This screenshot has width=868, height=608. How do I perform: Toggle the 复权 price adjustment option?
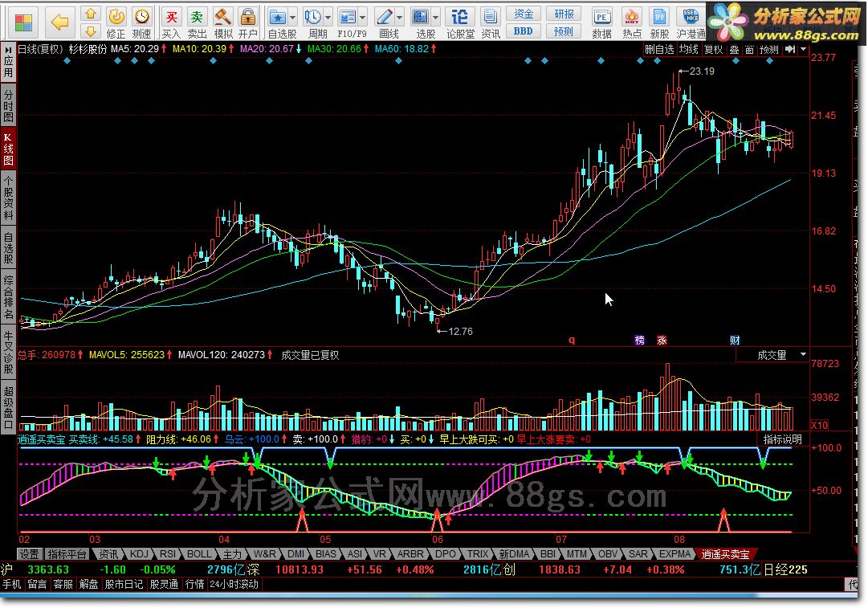pos(714,50)
